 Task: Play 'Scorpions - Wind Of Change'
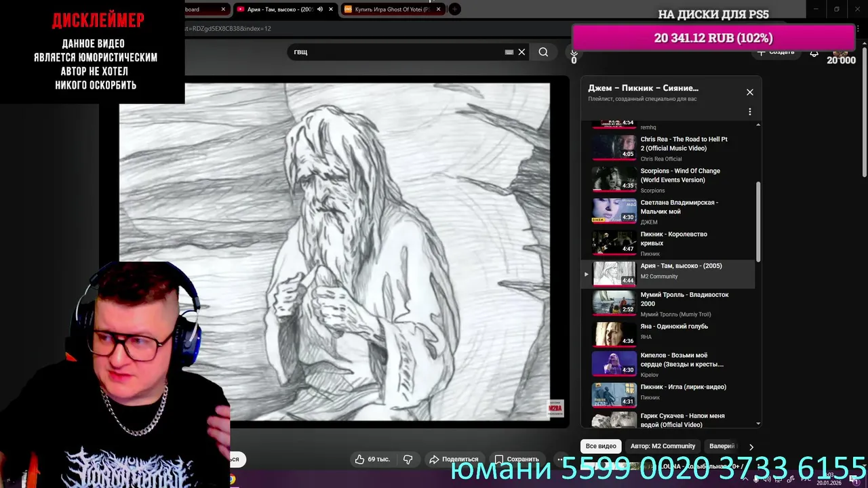tap(680, 176)
